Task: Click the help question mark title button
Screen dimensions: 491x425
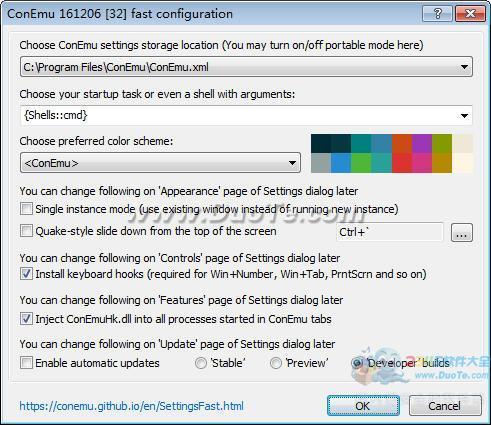Action: (437, 13)
